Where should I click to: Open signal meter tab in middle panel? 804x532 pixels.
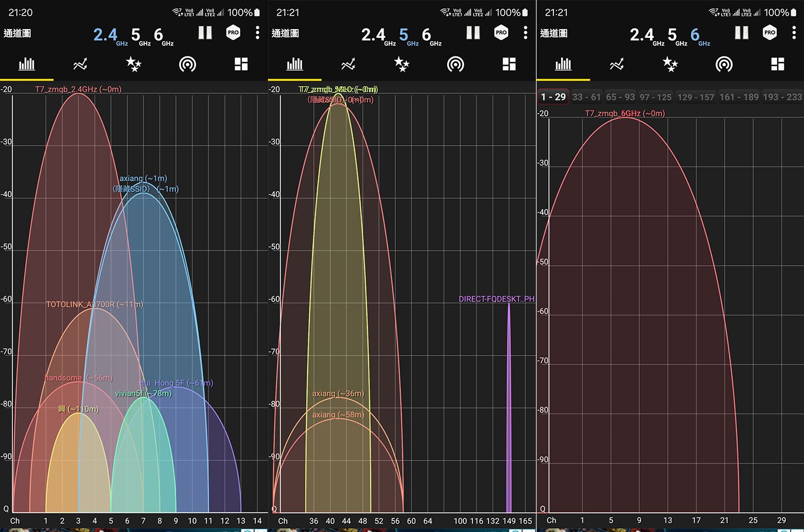[456, 64]
